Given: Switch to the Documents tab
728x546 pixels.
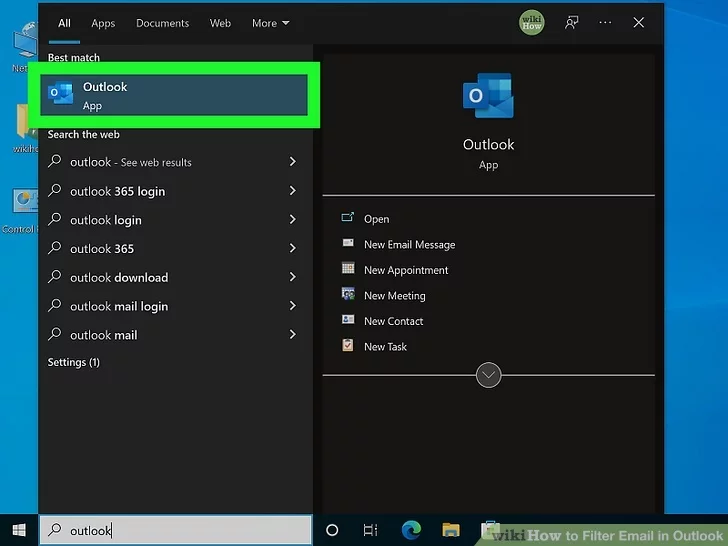Looking at the screenshot, I should [162, 23].
